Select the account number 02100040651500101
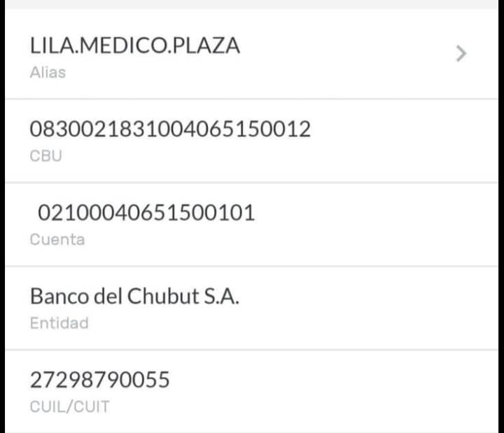This screenshot has width=504, height=433. click(146, 213)
